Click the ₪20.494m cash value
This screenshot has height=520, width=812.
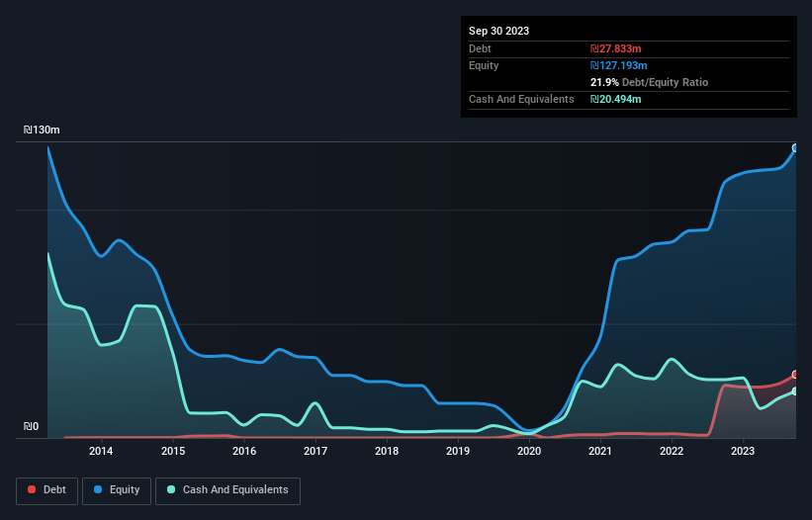[x=616, y=99]
